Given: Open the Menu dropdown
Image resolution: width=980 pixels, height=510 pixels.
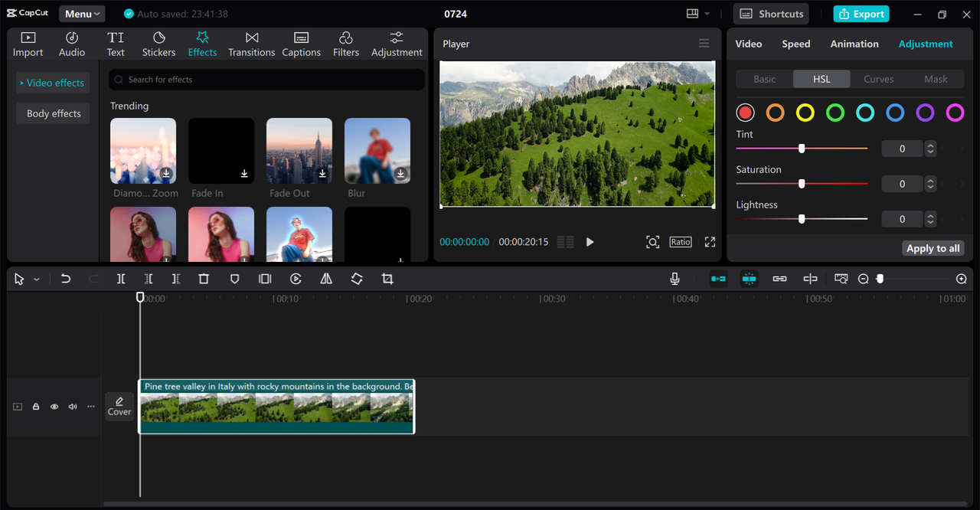Looking at the screenshot, I should (x=82, y=14).
